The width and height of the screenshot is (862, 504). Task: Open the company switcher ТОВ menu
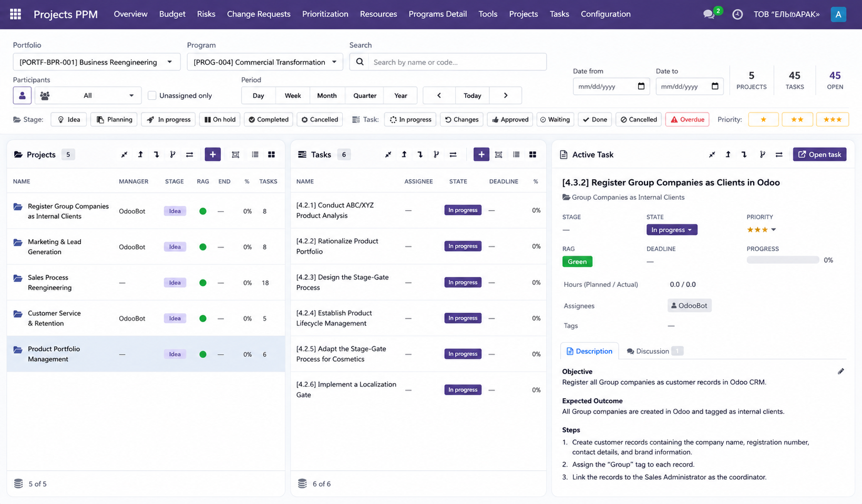coord(786,14)
